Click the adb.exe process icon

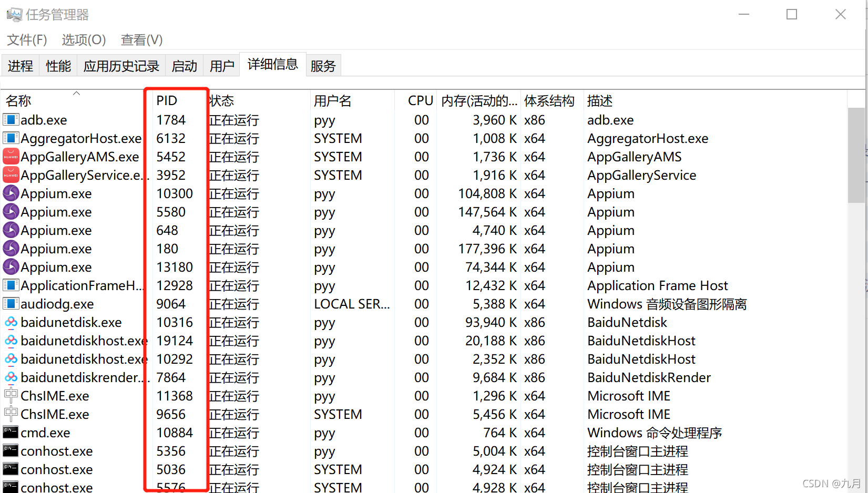click(11, 120)
